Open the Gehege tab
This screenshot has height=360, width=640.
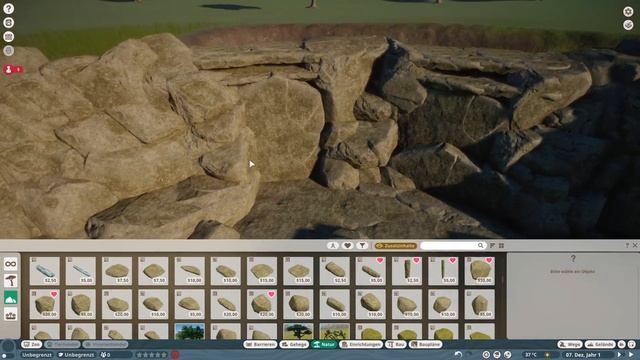click(x=294, y=344)
